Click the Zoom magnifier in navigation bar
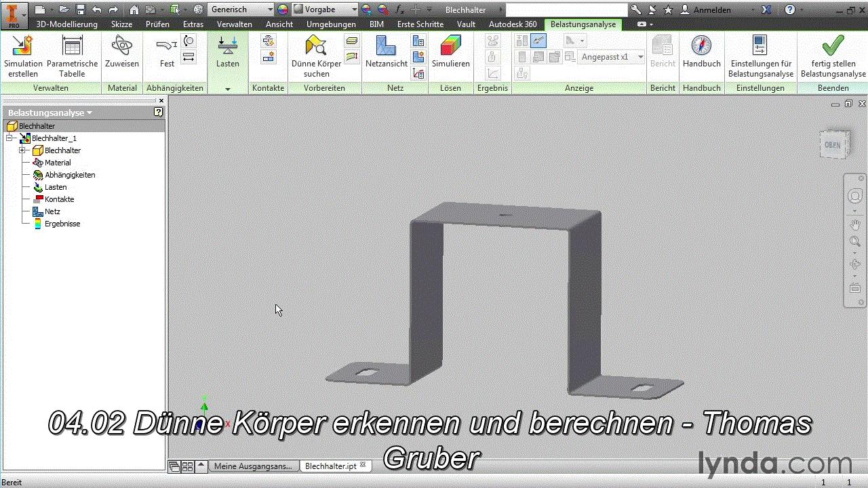 855,241
